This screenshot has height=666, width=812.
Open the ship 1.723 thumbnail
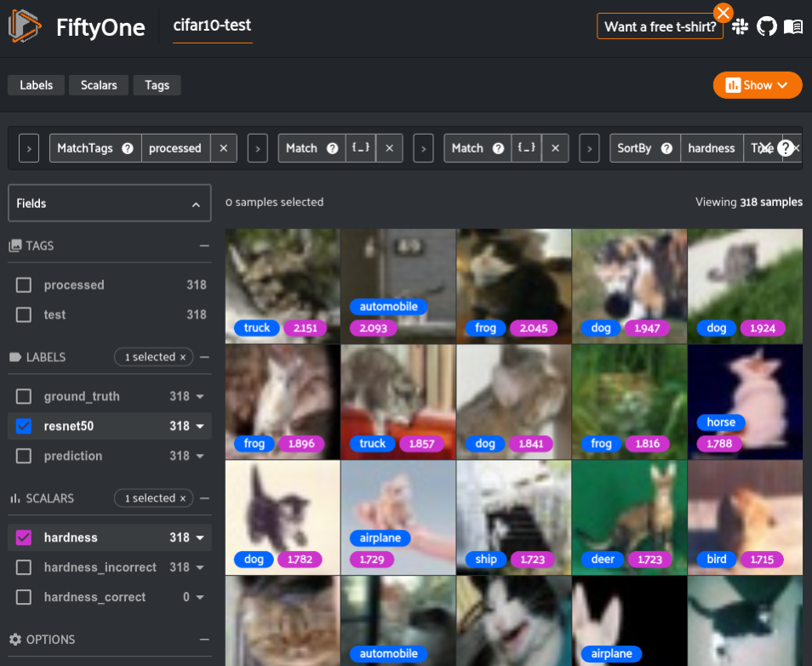tap(514, 517)
